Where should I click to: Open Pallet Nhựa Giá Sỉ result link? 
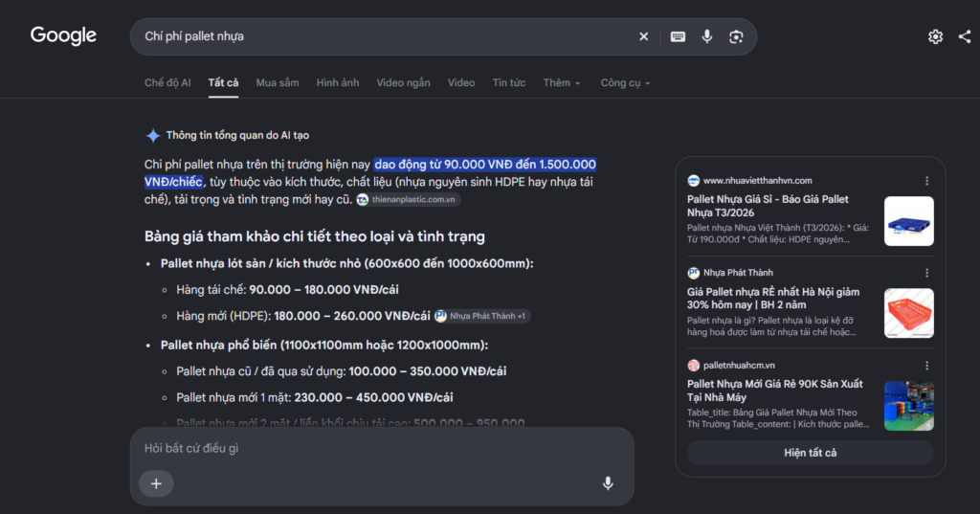[768, 206]
